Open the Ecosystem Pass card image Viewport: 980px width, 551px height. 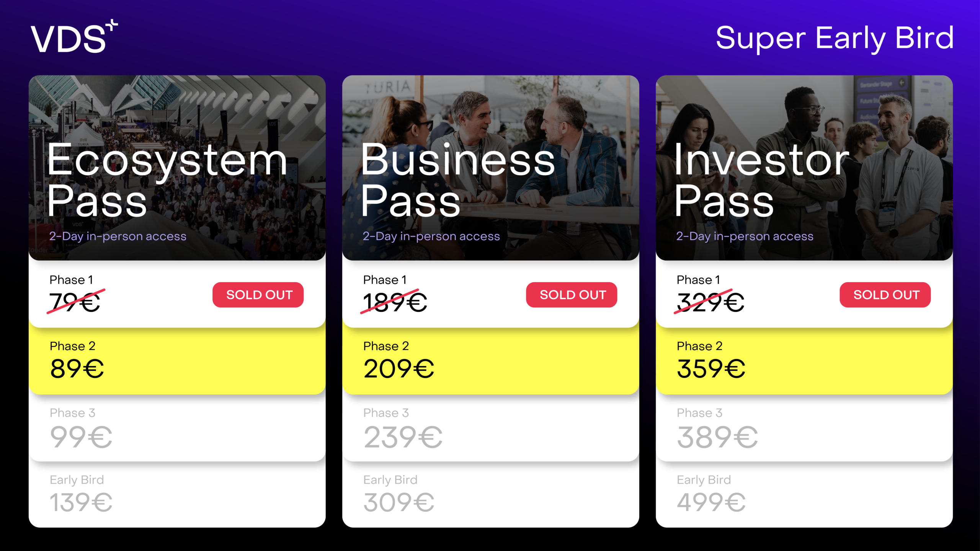177,168
